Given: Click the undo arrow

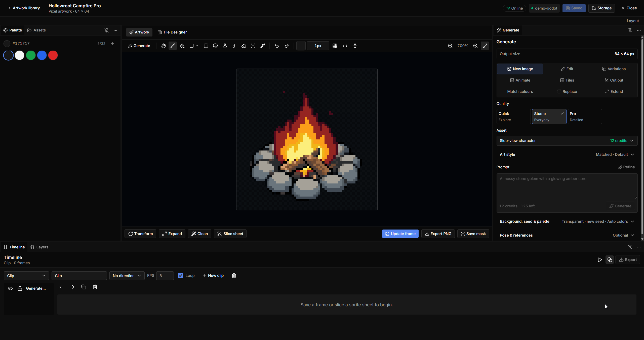Looking at the screenshot, I should pyautogui.click(x=277, y=46).
